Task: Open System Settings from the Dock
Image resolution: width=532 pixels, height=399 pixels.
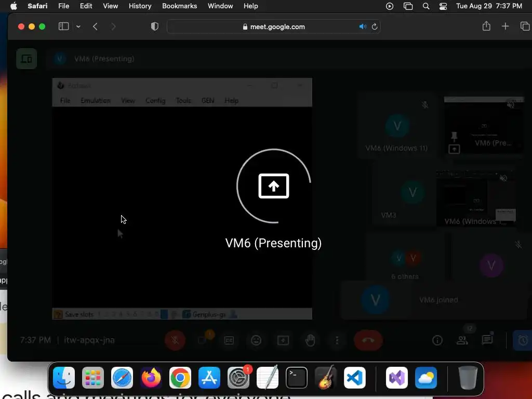Action: tap(238, 378)
